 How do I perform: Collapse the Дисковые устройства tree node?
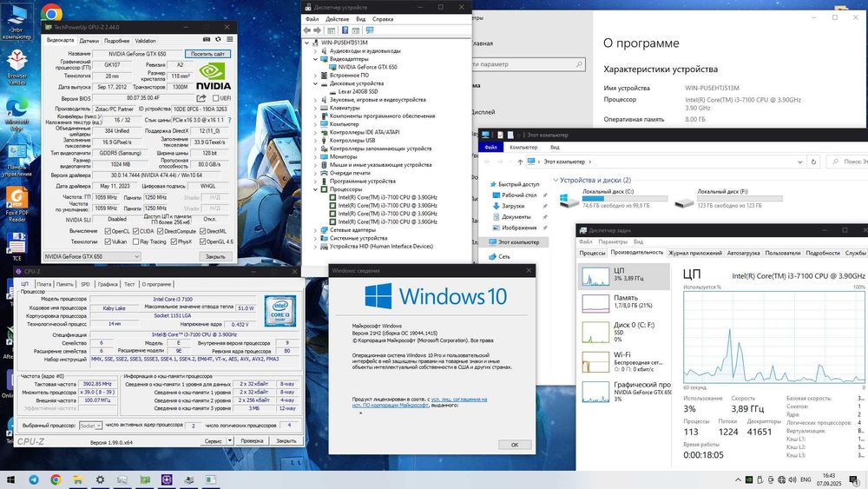(x=316, y=83)
